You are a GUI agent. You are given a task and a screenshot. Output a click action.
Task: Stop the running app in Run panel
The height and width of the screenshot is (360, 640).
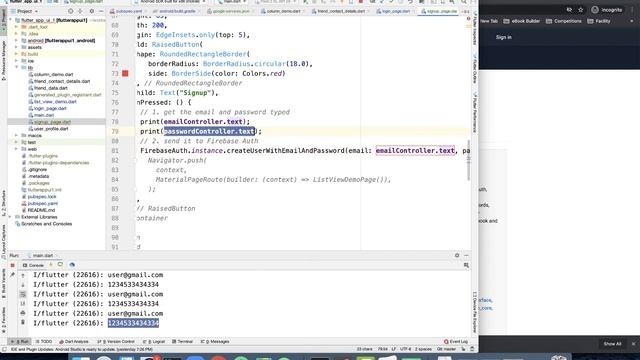coord(13,265)
